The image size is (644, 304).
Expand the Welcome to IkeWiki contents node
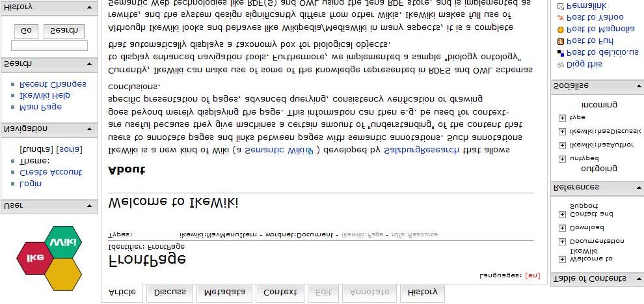click(x=562, y=259)
